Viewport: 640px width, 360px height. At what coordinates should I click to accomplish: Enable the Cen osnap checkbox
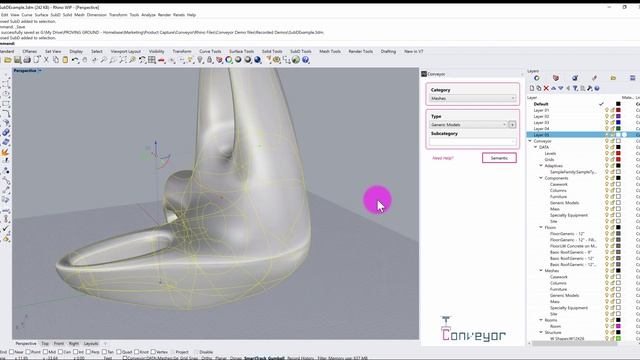[x=60, y=352]
